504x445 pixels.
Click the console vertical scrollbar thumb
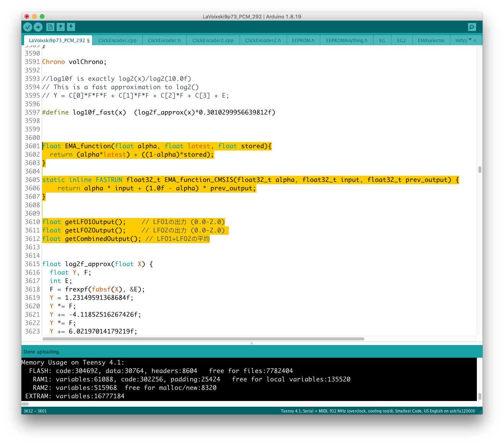pos(480,396)
